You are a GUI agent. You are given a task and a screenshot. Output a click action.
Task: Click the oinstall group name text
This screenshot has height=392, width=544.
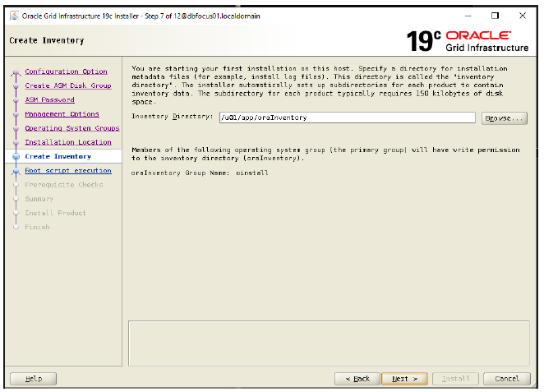click(252, 173)
